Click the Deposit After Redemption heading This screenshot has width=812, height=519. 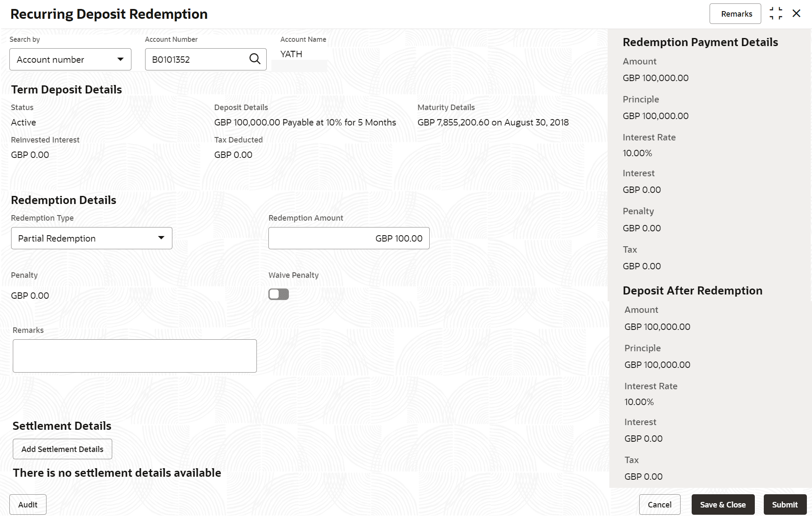693,291
